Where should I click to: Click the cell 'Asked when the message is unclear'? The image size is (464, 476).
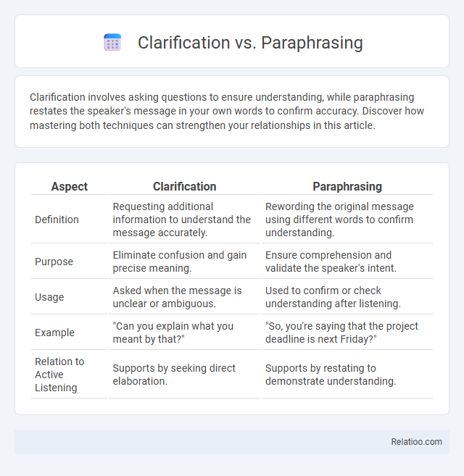(x=177, y=297)
